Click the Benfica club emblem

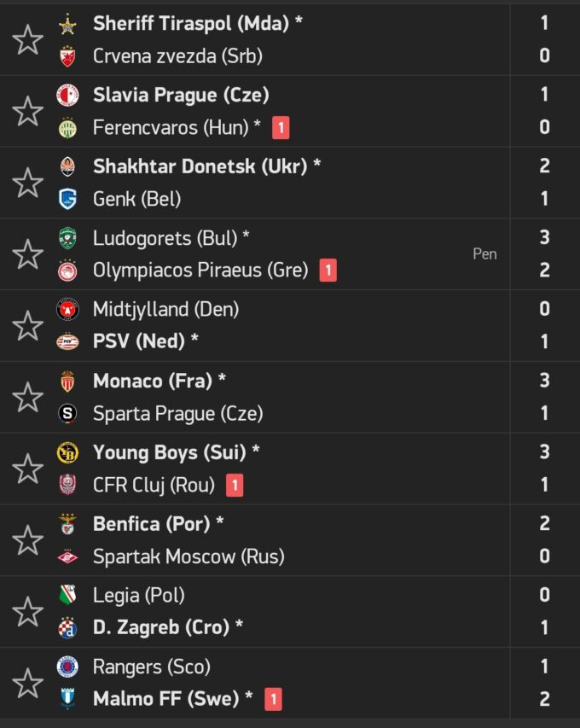[67, 523]
